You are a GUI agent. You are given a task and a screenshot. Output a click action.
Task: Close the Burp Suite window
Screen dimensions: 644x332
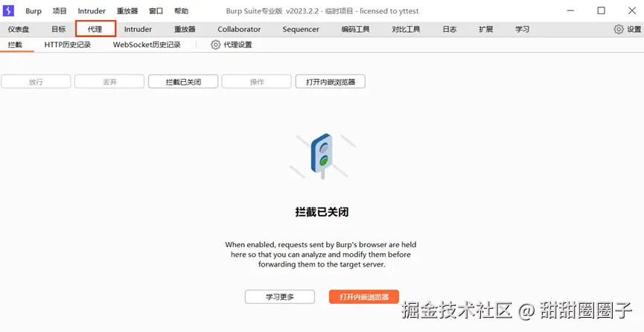pyautogui.click(x=632, y=10)
